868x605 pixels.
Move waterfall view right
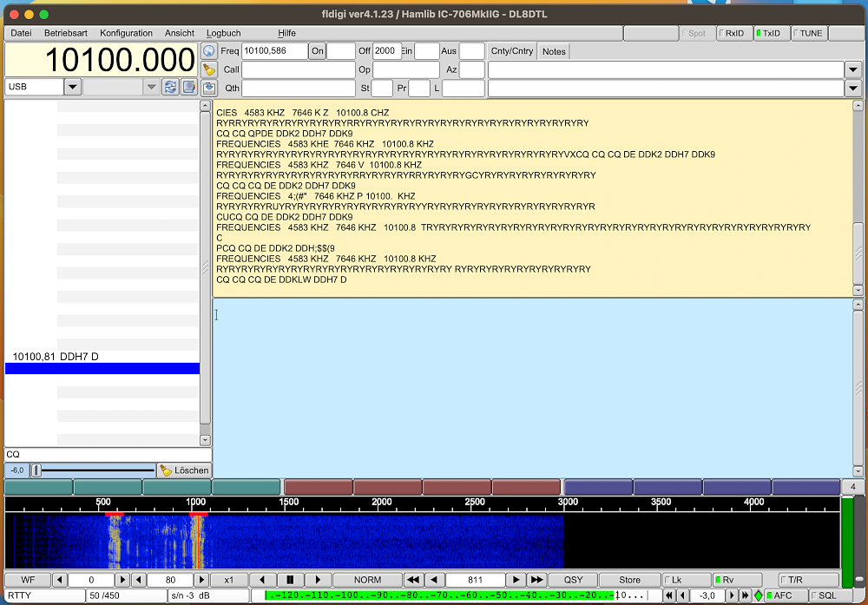point(318,580)
